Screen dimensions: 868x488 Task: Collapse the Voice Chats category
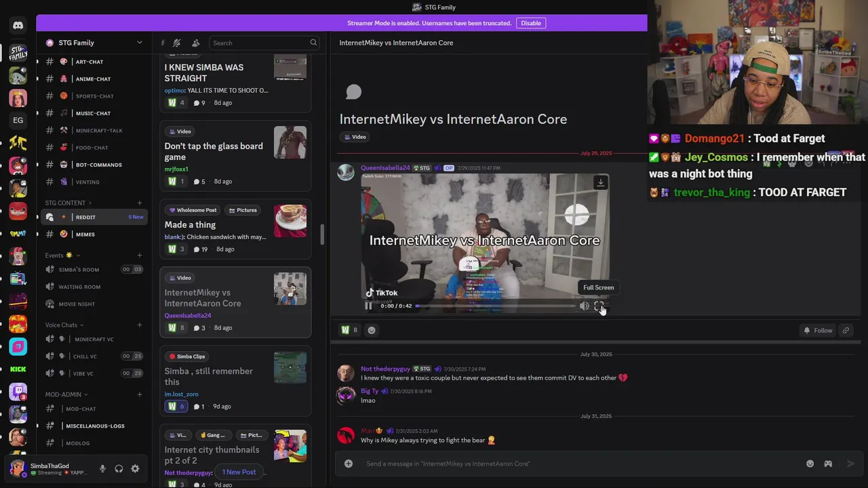coord(64,325)
